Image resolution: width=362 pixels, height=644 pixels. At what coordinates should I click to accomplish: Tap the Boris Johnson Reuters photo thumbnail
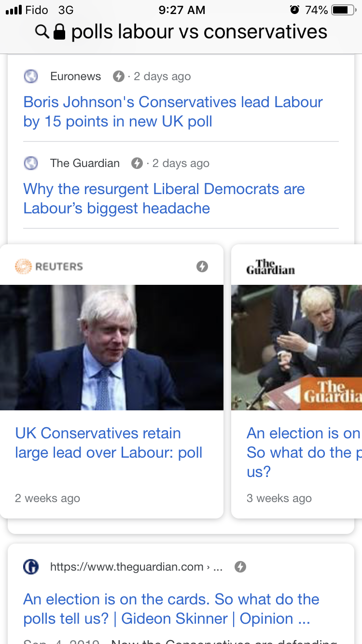(111, 347)
